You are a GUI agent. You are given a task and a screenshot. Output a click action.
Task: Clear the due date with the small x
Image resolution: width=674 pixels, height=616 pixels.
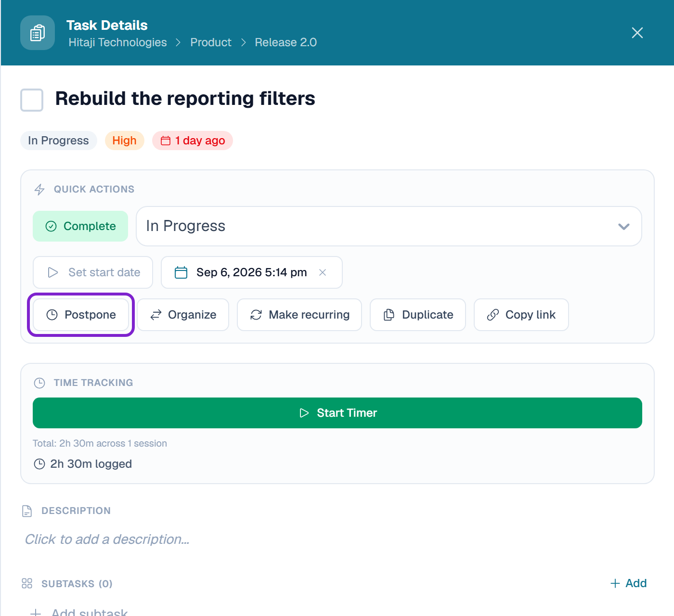coord(323,272)
